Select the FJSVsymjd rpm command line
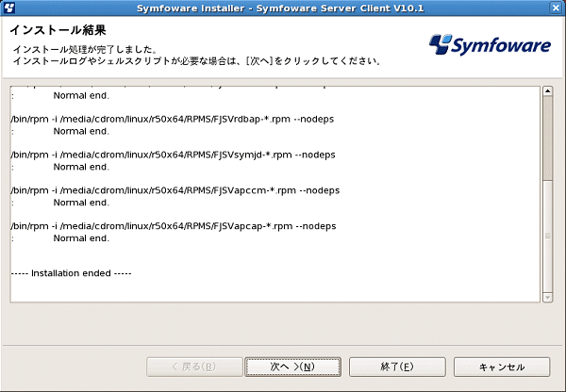The image size is (566, 392). pos(173,155)
